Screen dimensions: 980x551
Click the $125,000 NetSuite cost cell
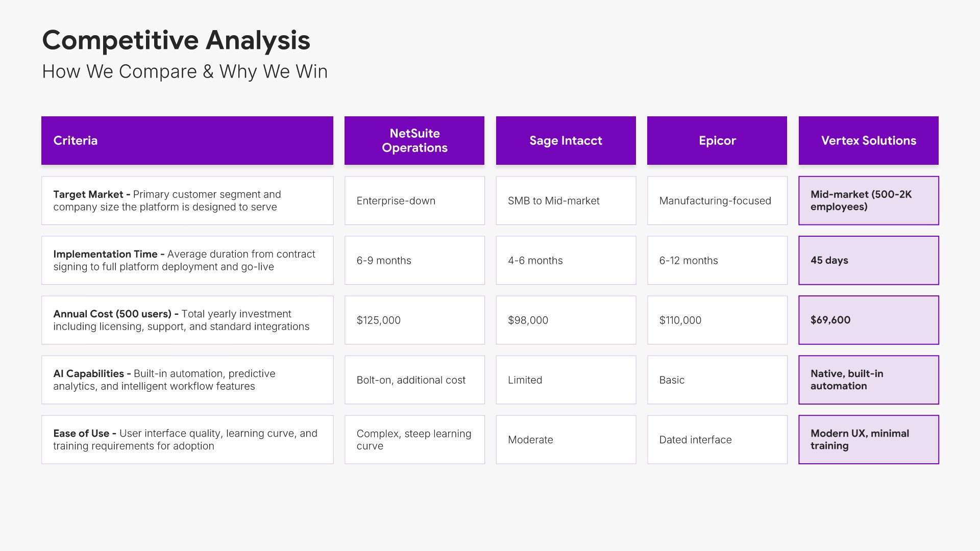[414, 320]
